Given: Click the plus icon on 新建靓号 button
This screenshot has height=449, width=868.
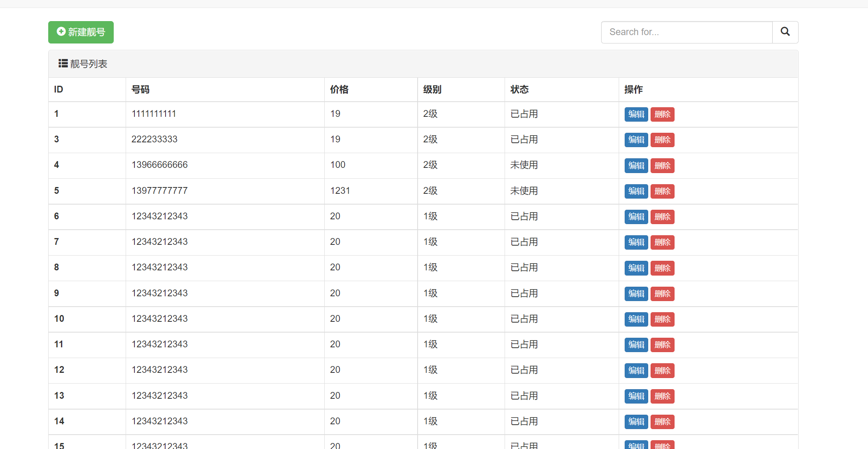Looking at the screenshot, I should (61, 32).
